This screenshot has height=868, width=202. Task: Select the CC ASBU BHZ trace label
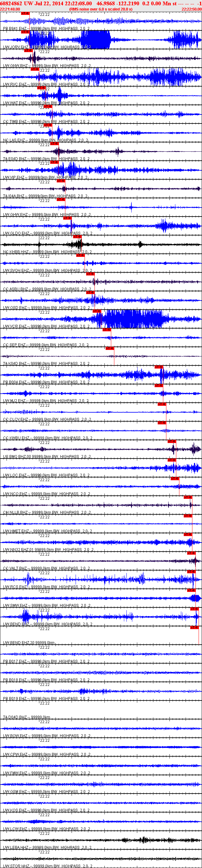click(x=47, y=289)
